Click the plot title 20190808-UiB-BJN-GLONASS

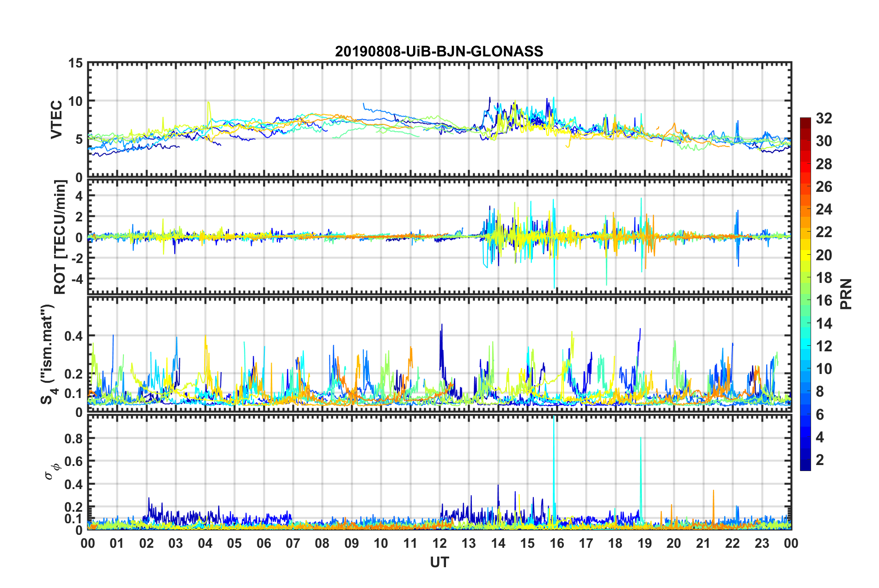coord(439,51)
